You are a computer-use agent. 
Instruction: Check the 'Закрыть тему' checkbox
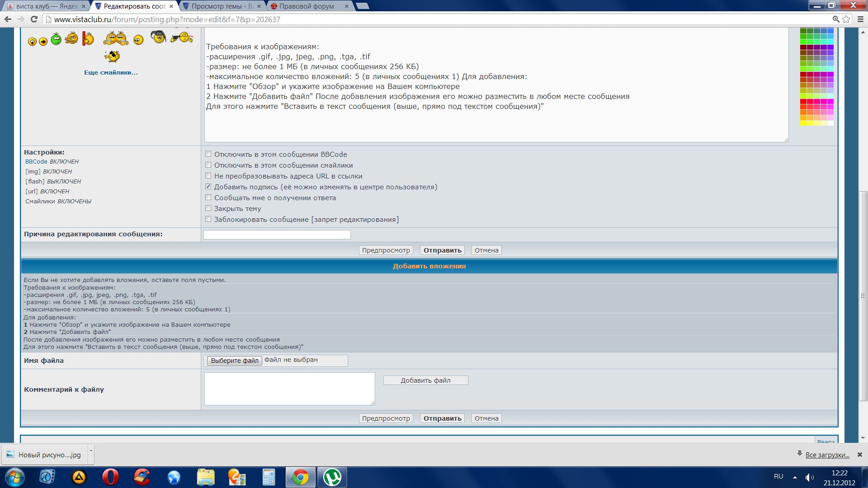tap(208, 208)
